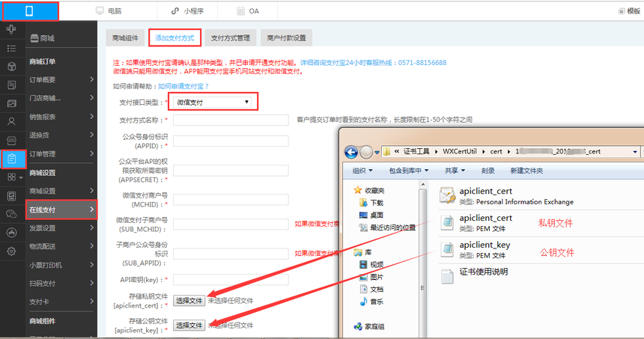The width and height of the screenshot is (644, 339).
Task: Click the Explorer back arrow button
Action: point(351,152)
